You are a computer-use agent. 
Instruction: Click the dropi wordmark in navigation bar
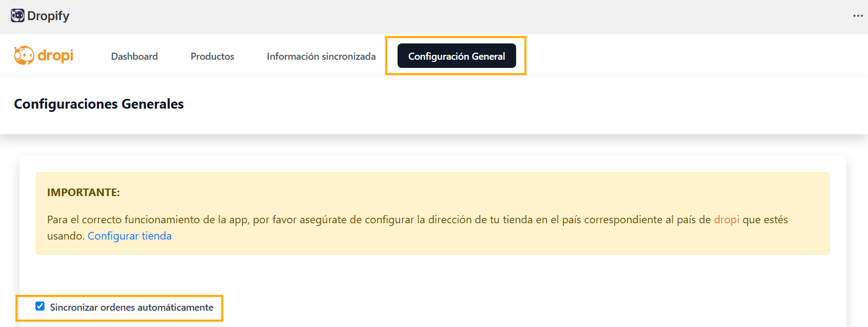tap(55, 55)
